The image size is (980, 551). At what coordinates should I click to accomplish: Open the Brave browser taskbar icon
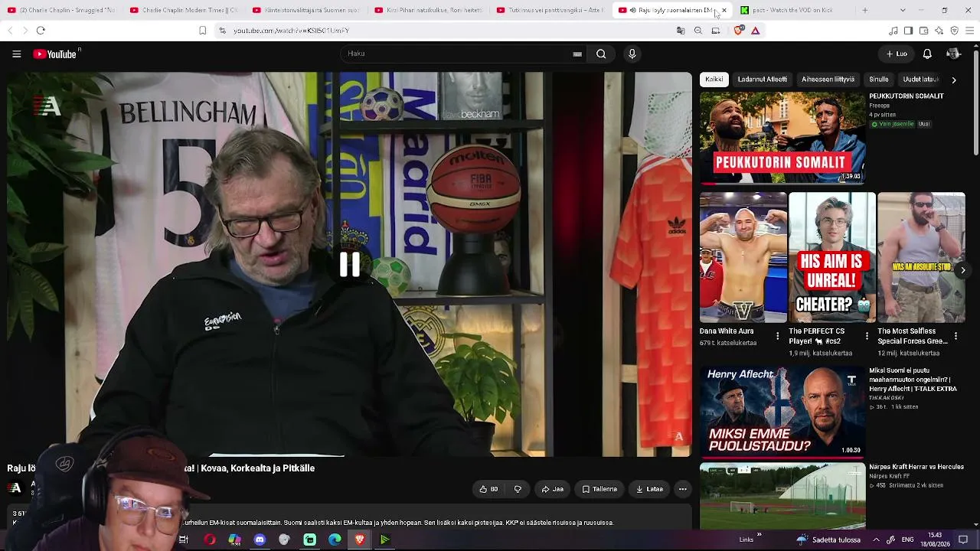click(360, 540)
